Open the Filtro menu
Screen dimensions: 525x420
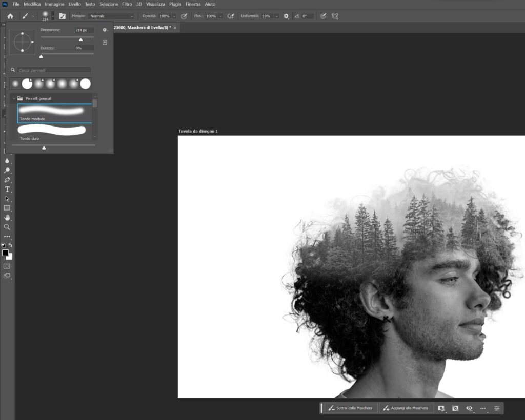pos(127,4)
